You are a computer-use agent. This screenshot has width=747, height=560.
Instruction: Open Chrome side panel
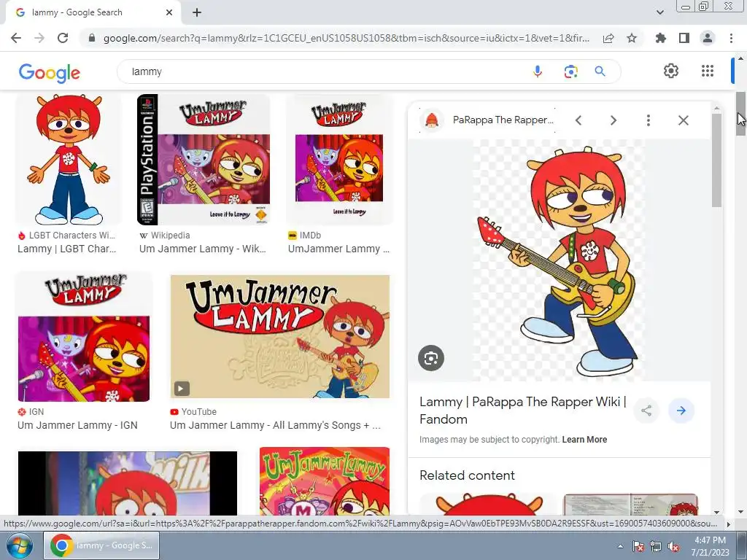click(684, 38)
